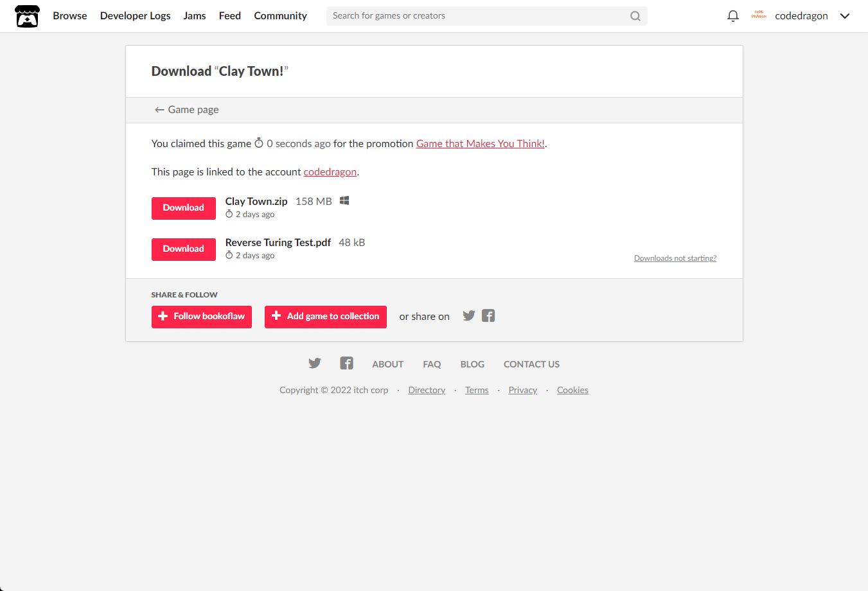Viewport: 868px width, 591px height.
Task: Click the itch.io logo icon
Action: coord(27,16)
